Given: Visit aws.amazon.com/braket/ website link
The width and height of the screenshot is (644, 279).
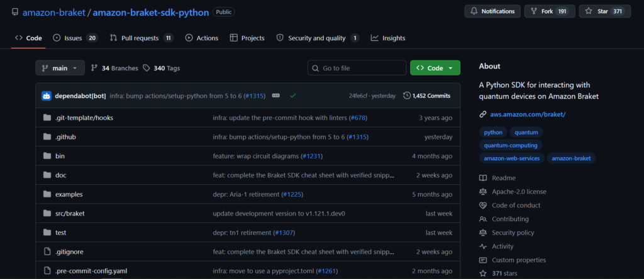Looking at the screenshot, I should pyautogui.click(x=528, y=114).
